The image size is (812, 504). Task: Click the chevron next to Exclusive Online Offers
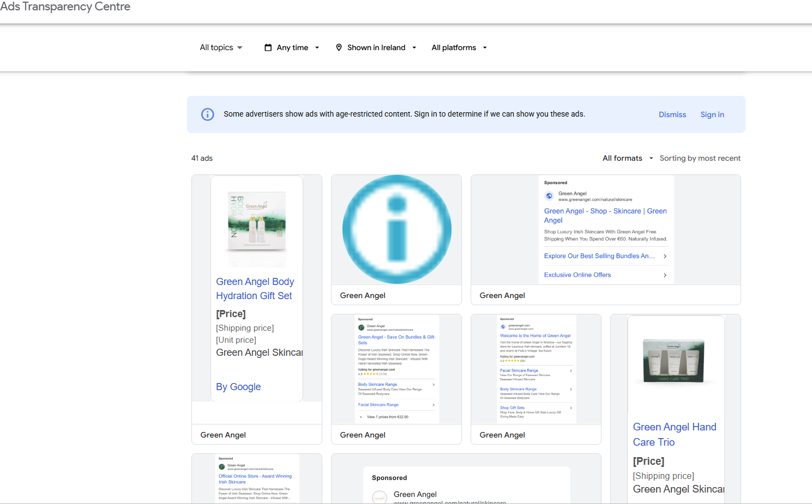[665, 275]
